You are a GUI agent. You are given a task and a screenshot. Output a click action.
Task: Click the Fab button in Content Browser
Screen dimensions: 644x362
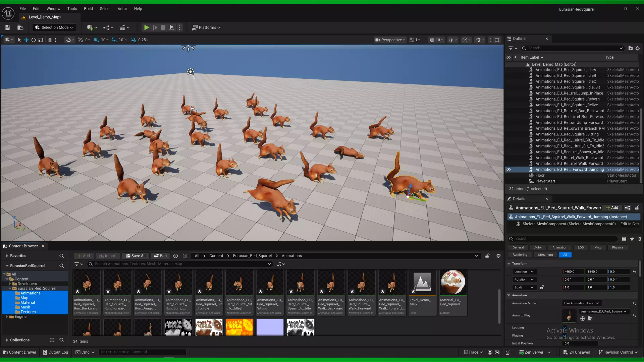click(160, 256)
